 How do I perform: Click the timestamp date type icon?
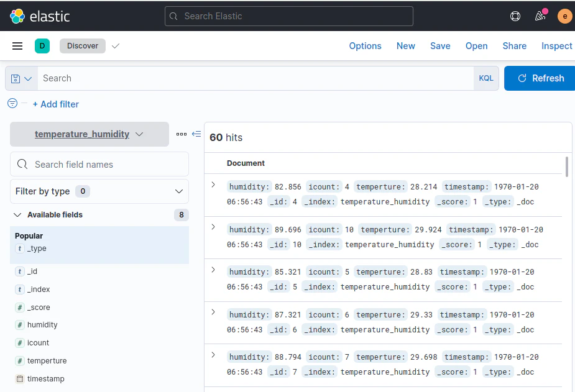pyautogui.click(x=20, y=379)
